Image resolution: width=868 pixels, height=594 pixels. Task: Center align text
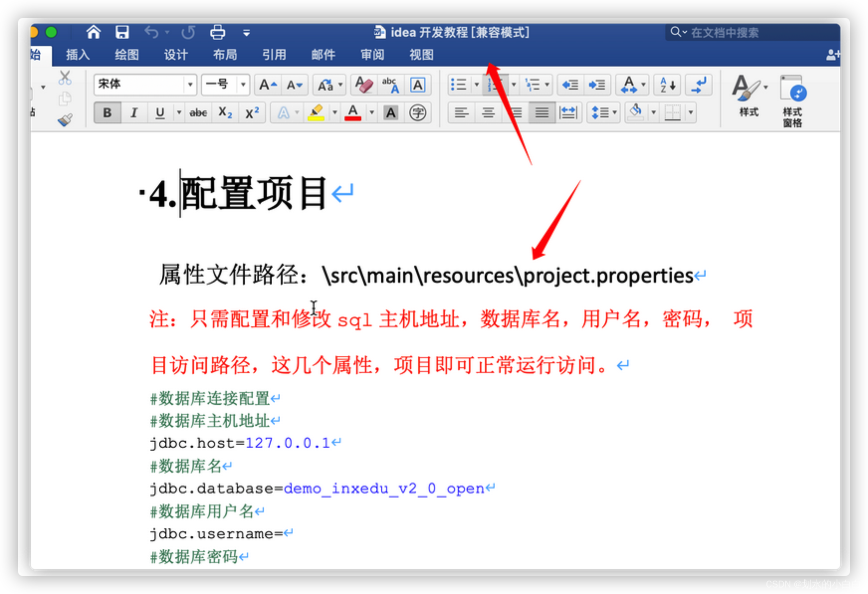pos(488,113)
